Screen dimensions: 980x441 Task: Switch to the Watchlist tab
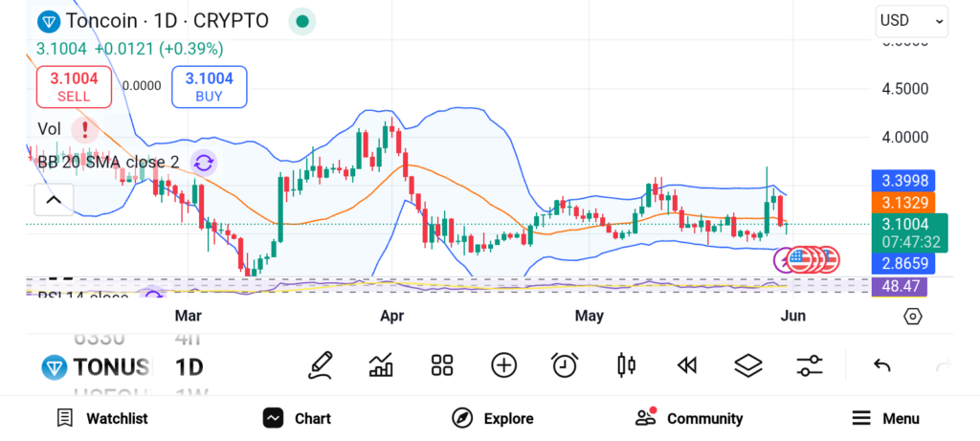pyautogui.click(x=101, y=418)
